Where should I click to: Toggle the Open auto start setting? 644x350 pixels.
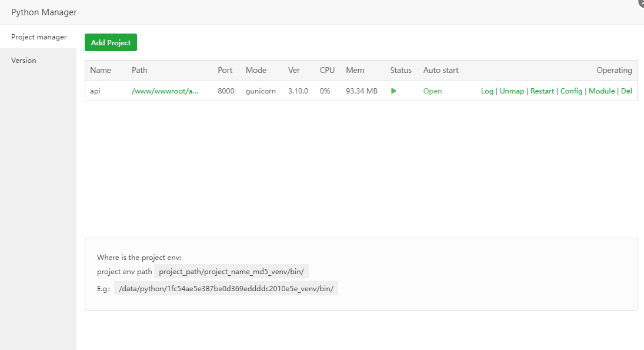coord(432,91)
